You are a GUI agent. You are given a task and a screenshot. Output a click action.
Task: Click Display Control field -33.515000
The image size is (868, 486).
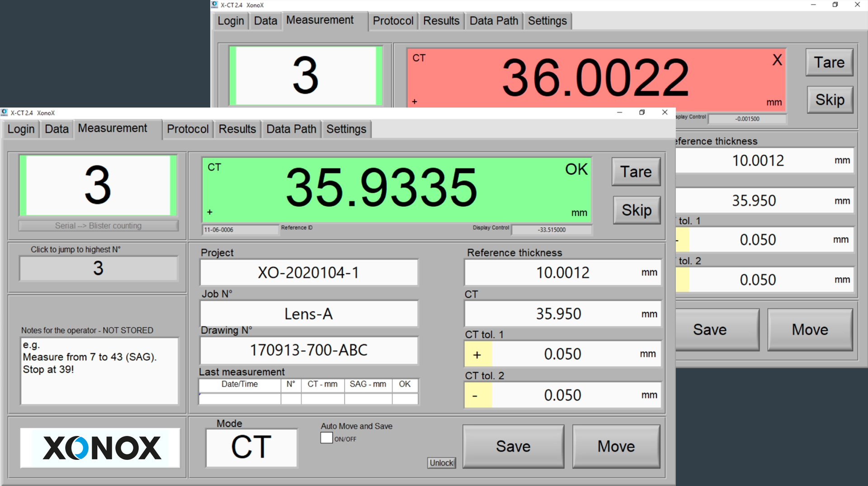coord(552,230)
